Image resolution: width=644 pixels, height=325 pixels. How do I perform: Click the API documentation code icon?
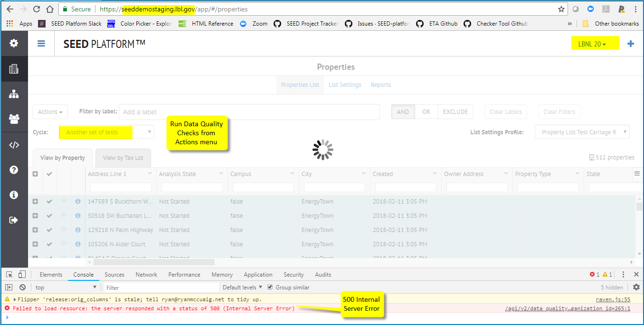click(14, 145)
